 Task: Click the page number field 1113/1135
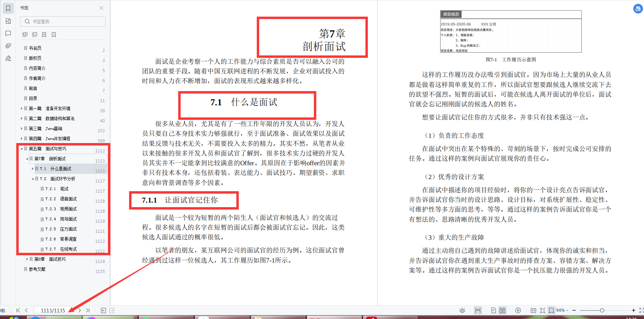(x=53, y=310)
